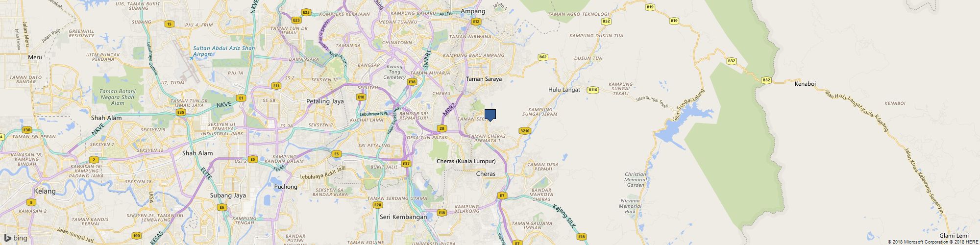The height and width of the screenshot is (245, 980).
Task: Click the blue location pin marker
Action: 490,115
